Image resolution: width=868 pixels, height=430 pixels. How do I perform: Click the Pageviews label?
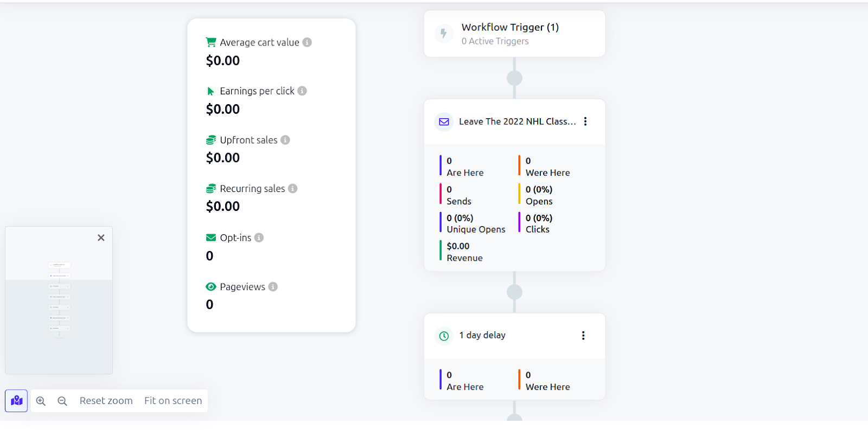[x=242, y=286]
